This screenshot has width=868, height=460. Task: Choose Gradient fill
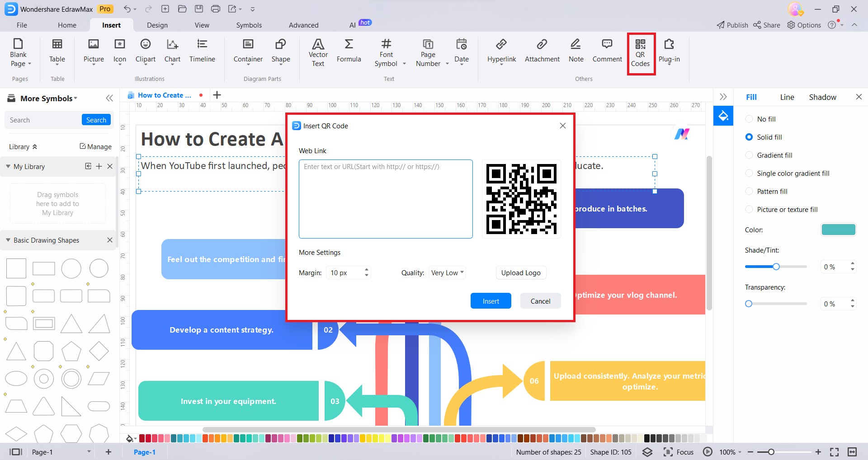[769, 155]
